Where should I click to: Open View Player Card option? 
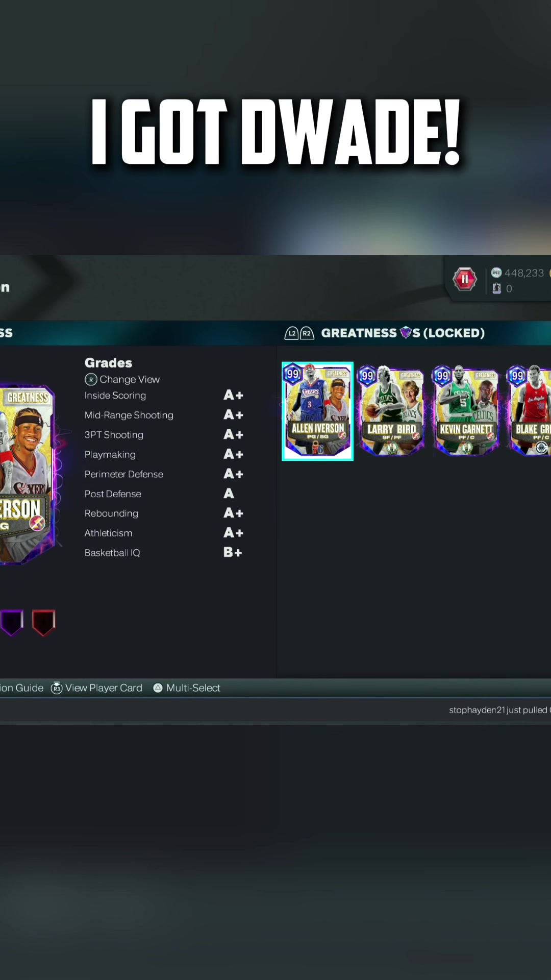pos(96,688)
